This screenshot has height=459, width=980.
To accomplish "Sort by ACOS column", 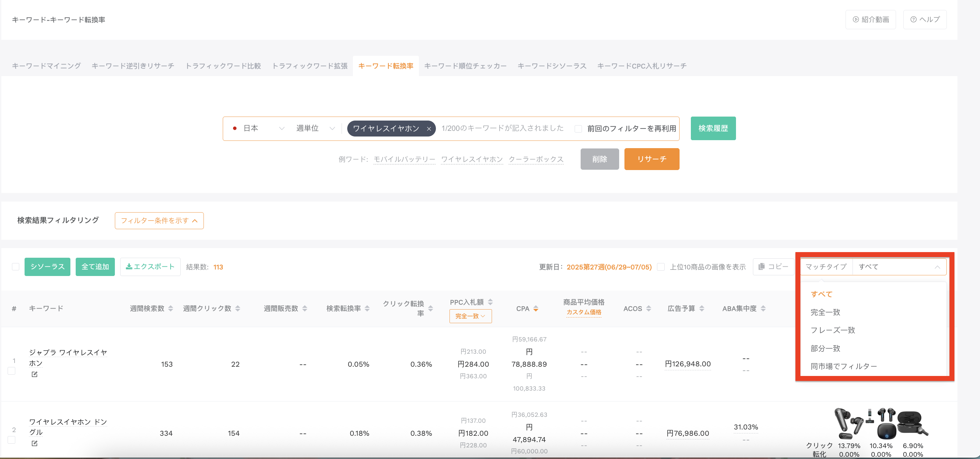I will [x=649, y=309].
